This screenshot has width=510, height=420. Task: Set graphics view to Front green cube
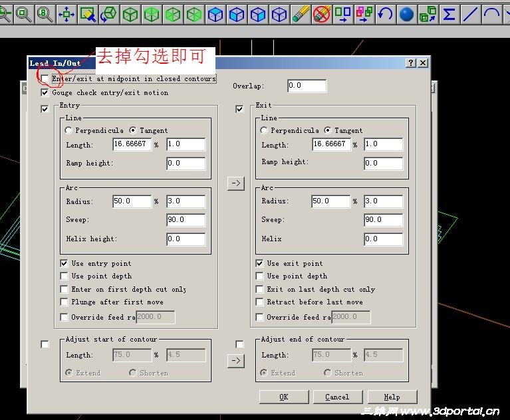click(152, 15)
